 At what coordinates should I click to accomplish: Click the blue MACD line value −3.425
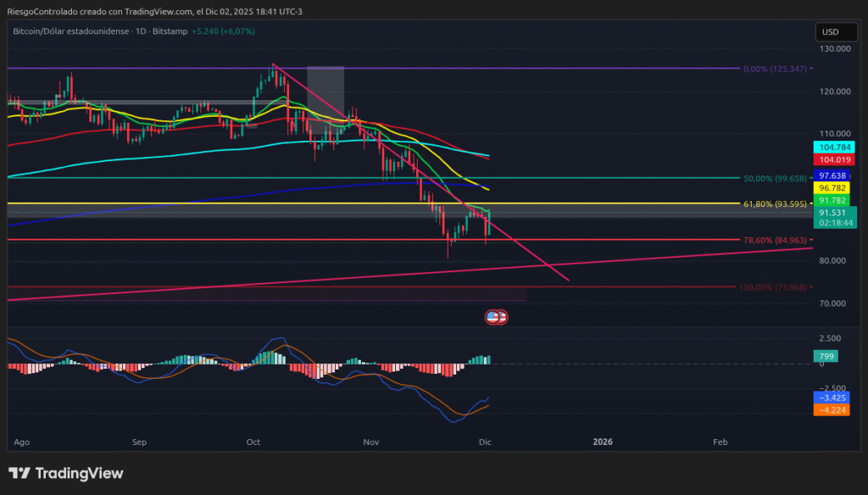[830, 397]
